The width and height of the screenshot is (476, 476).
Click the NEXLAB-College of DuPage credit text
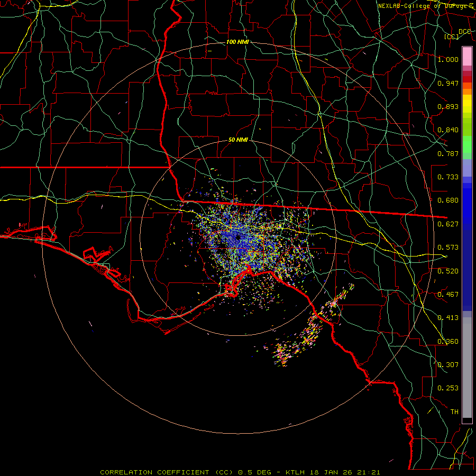(426, 6)
